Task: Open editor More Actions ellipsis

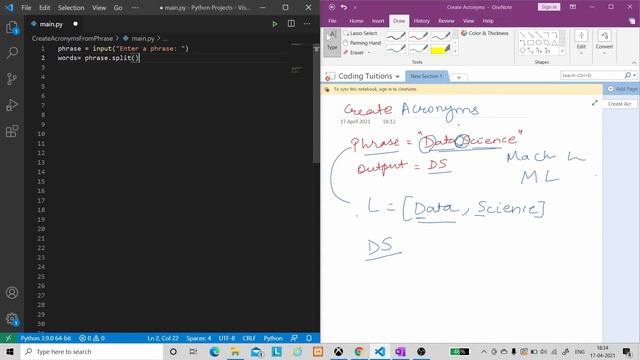Action: (x=307, y=24)
